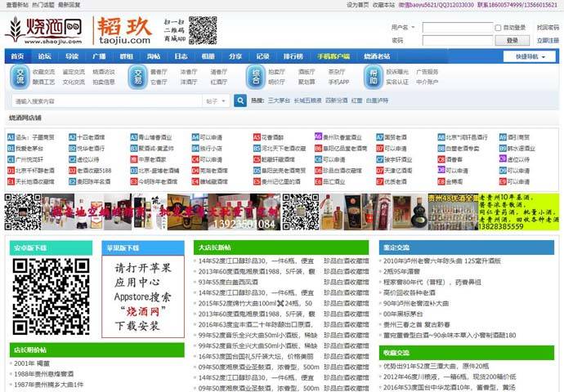Toggle the 自动登录 auto-login checkbox
Screen dimensions: 564x392
[x=498, y=28]
